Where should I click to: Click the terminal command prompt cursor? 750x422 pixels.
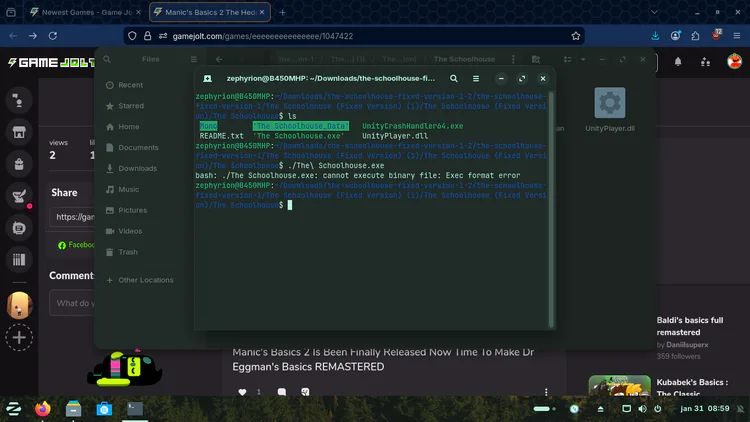[290, 205]
